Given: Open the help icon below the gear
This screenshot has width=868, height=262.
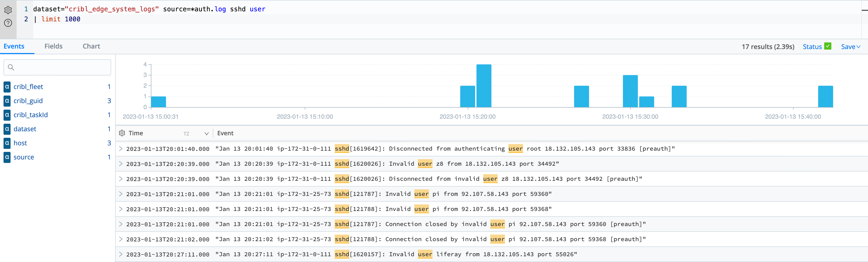Looking at the screenshot, I should tap(8, 23).
